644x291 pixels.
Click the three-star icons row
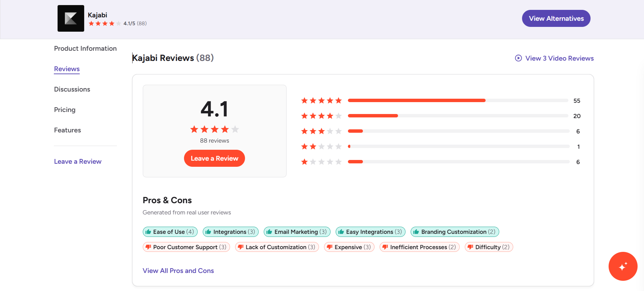(x=321, y=131)
